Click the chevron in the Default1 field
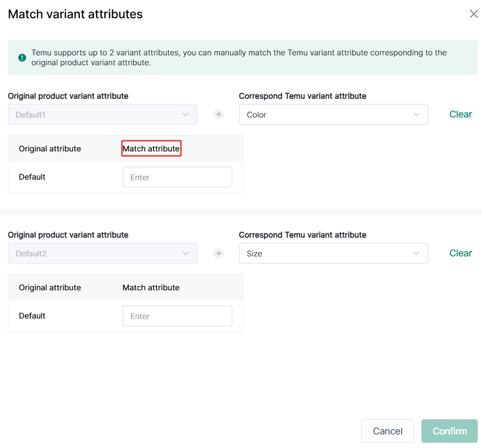This screenshot has height=448, width=482. pos(185,114)
